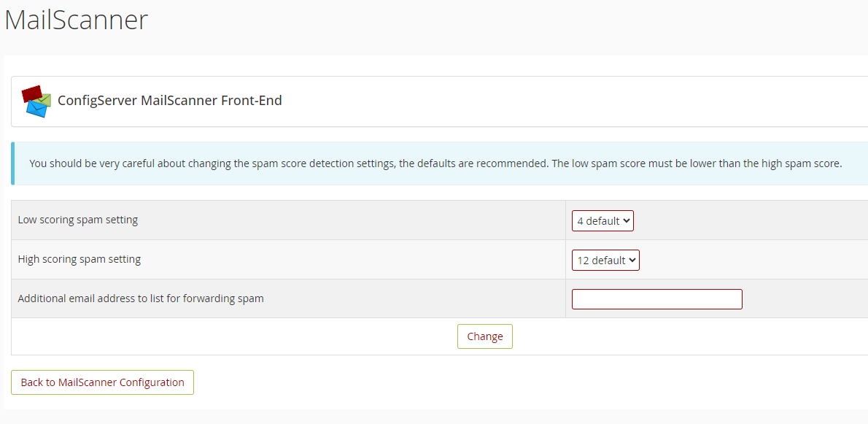Click the 'defaults are recommended' phrase
868x424 pixels.
pos(482,163)
